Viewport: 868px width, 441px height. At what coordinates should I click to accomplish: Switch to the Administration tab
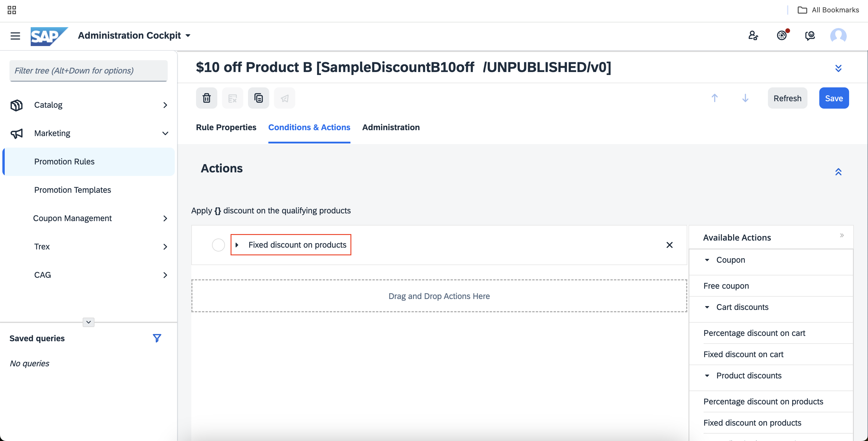point(391,127)
